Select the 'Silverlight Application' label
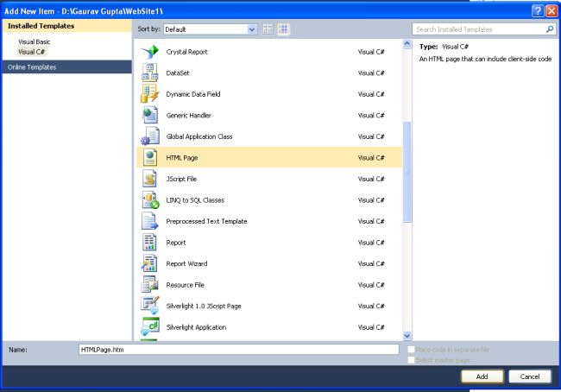This screenshot has width=561, height=392. tap(196, 327)
